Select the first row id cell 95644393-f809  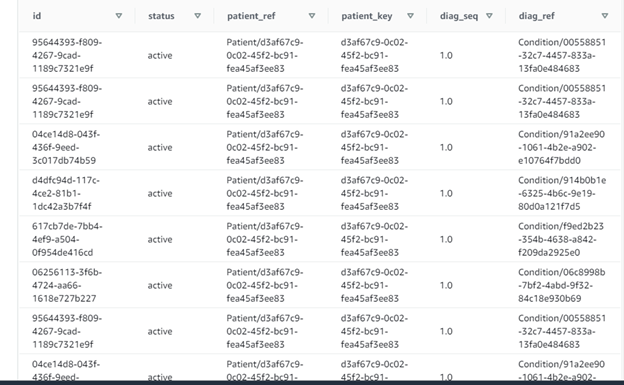tap(67, 55)
